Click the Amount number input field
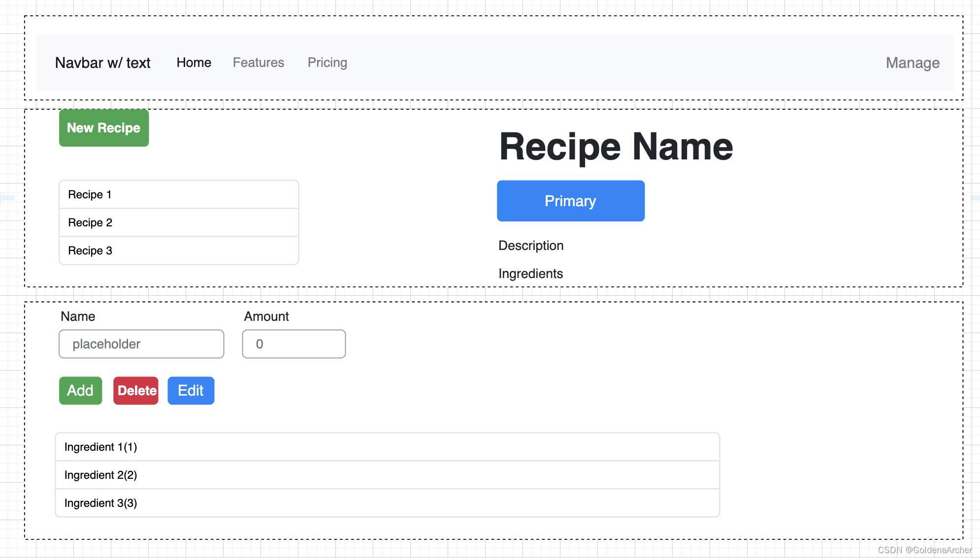The width and height of the screenshot is (980, 558). [294, 343]
